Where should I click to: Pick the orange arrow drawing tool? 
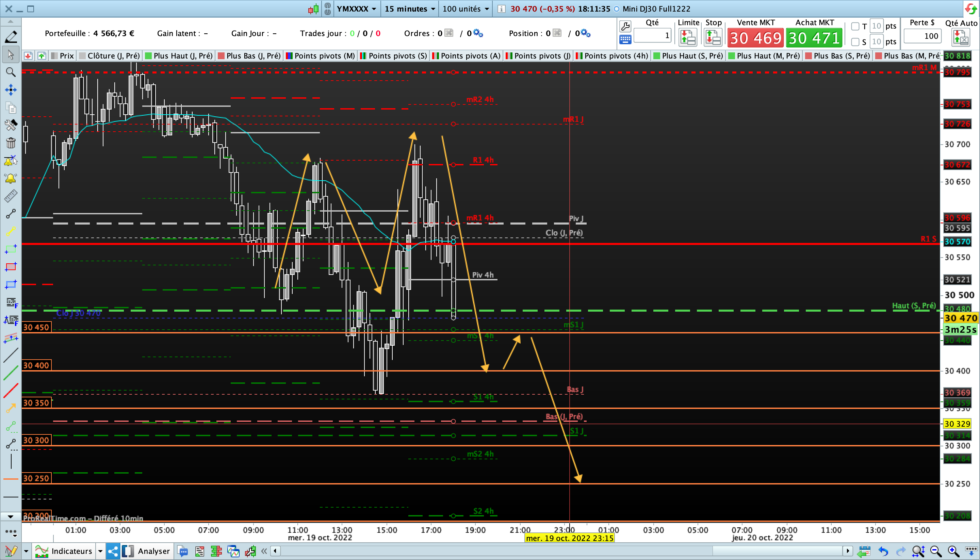tap(11, 408)
